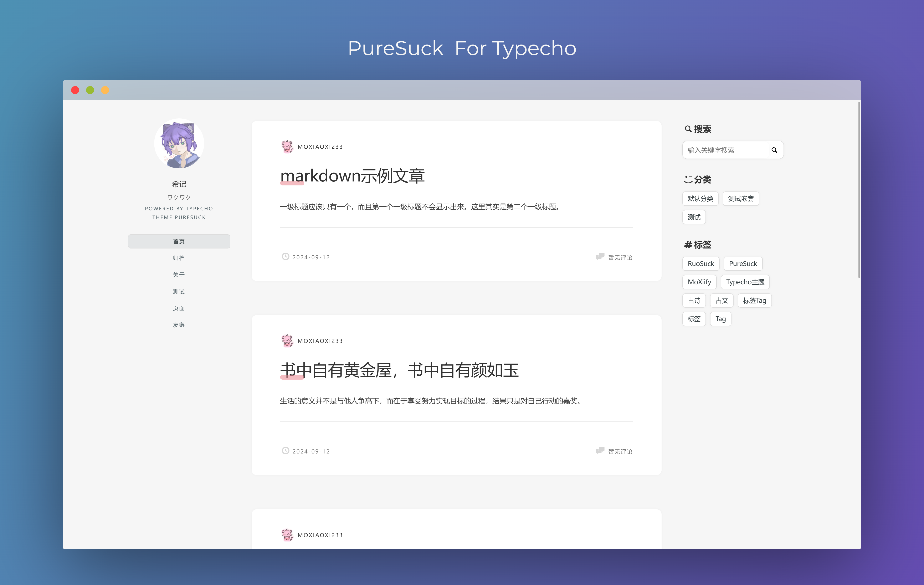Image resolution: width=924 pixels, height=585 pixels.
Task: Open the 书中自有黄金屋，书中自有颜如玉 post
Action: tap(399, 370)
